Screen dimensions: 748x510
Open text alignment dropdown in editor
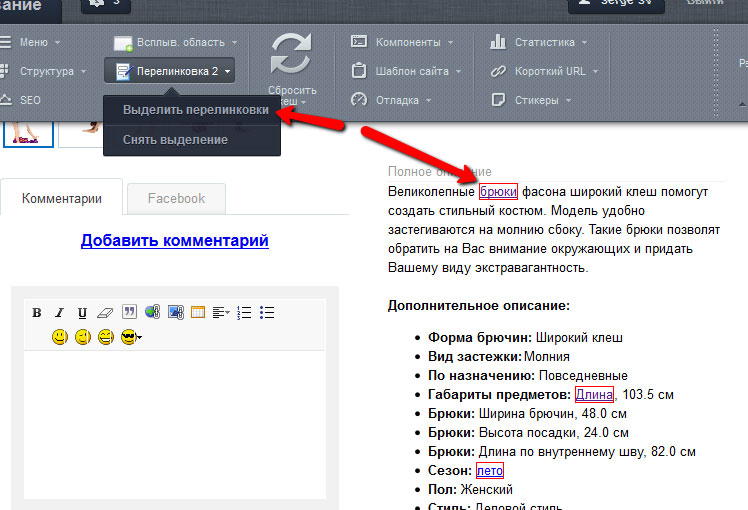pyautogui.click(x=221, y=312)
